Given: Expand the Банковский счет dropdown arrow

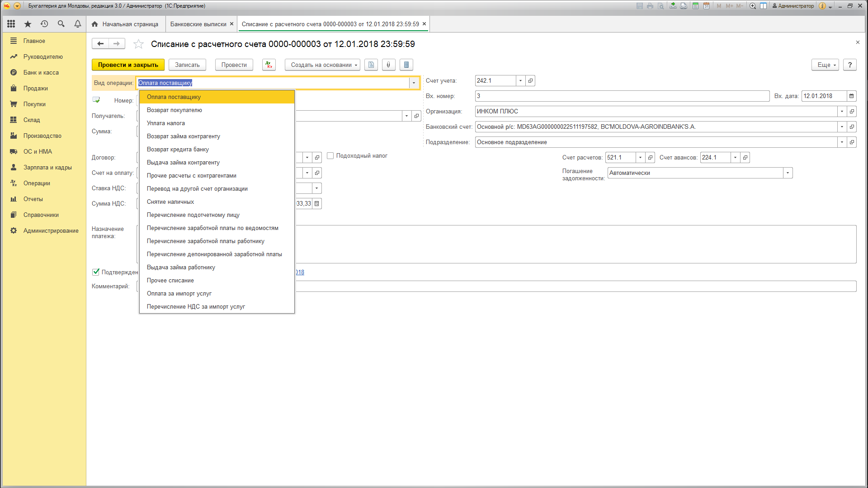Looking at the screenshot, I should (842, 127).
